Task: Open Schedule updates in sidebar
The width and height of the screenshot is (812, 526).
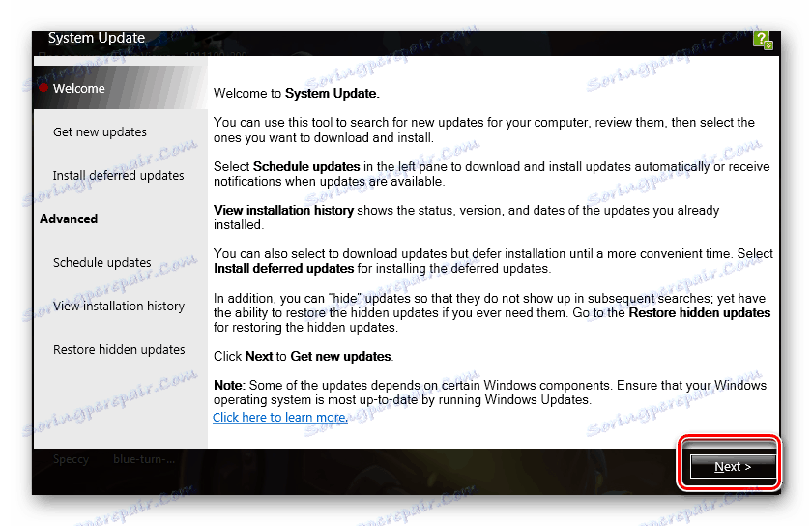Action: pos(102,263)
